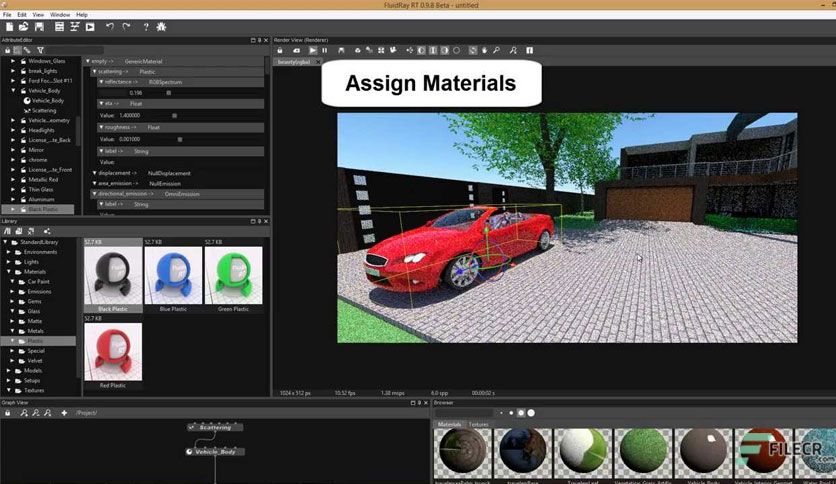Screen dimensions: 836x484
Task: Start rendering with the play icon
Action: click(313, 50)
